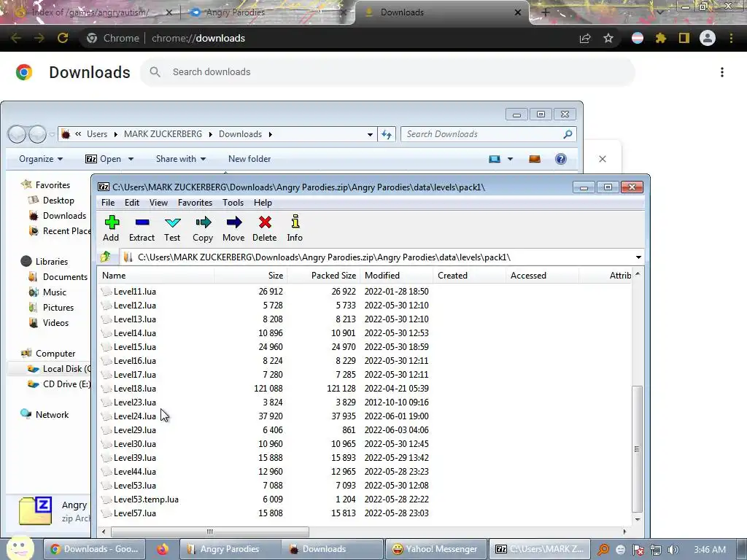Run Test on the archive in 7-Zip
The height and width of the screenshot is (560, 747).
172,228
